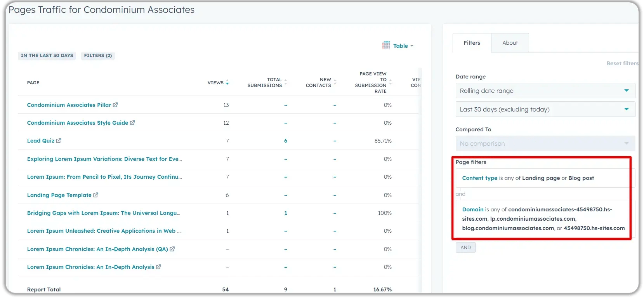Click the Date range label

click(470, 77)
